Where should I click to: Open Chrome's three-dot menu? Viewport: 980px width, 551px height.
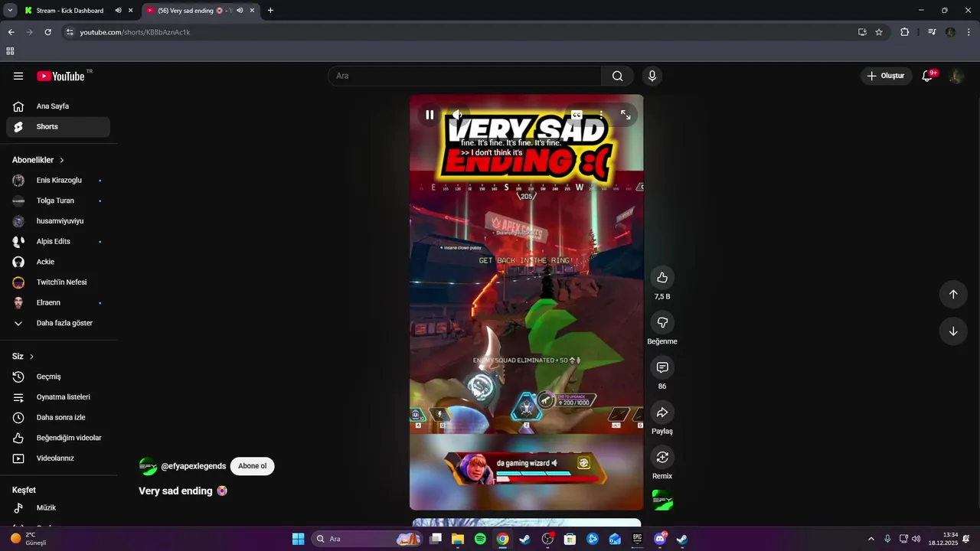click(969, 32)
